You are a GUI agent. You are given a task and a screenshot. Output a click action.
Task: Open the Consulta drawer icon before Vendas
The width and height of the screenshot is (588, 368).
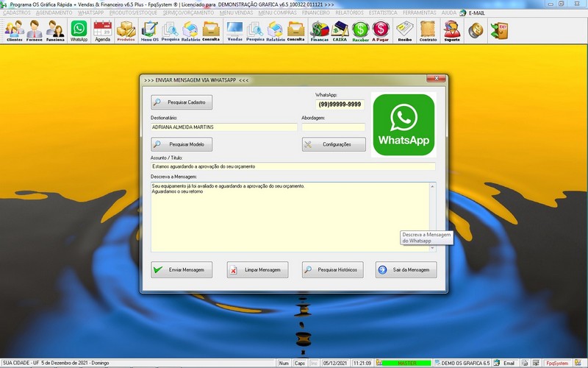point(211,31)
